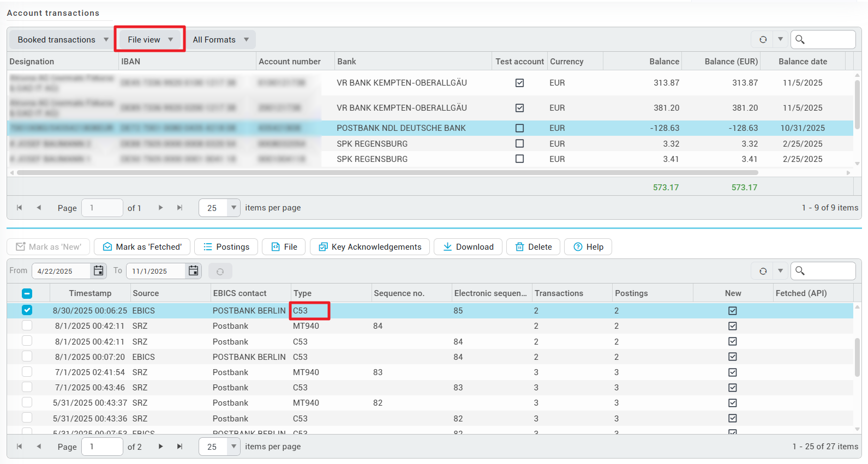
Task: Check the row checkbox for 7/1/2025 02:41:54
Action: coord(27,372)
